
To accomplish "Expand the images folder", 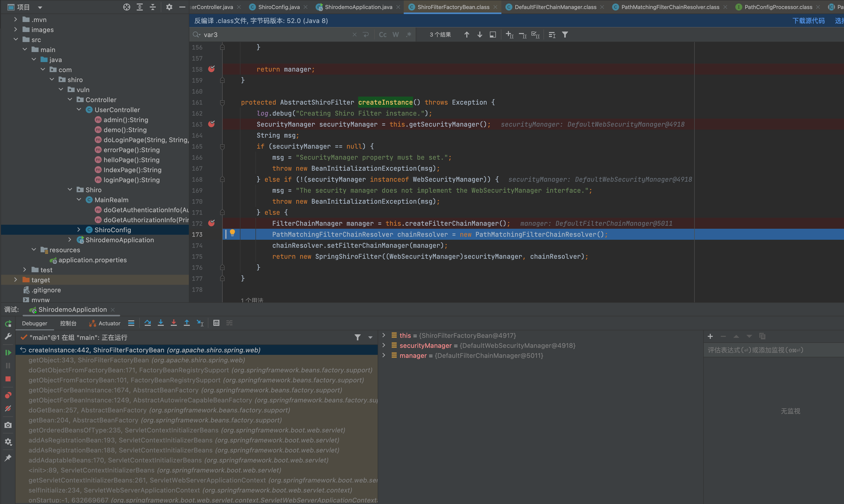I will [x=16, y=30].
